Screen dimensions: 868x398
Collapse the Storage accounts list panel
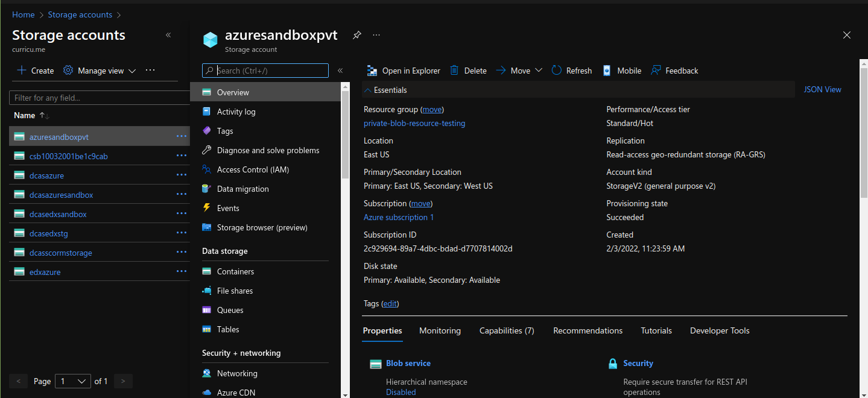click(x=168, y=35)
